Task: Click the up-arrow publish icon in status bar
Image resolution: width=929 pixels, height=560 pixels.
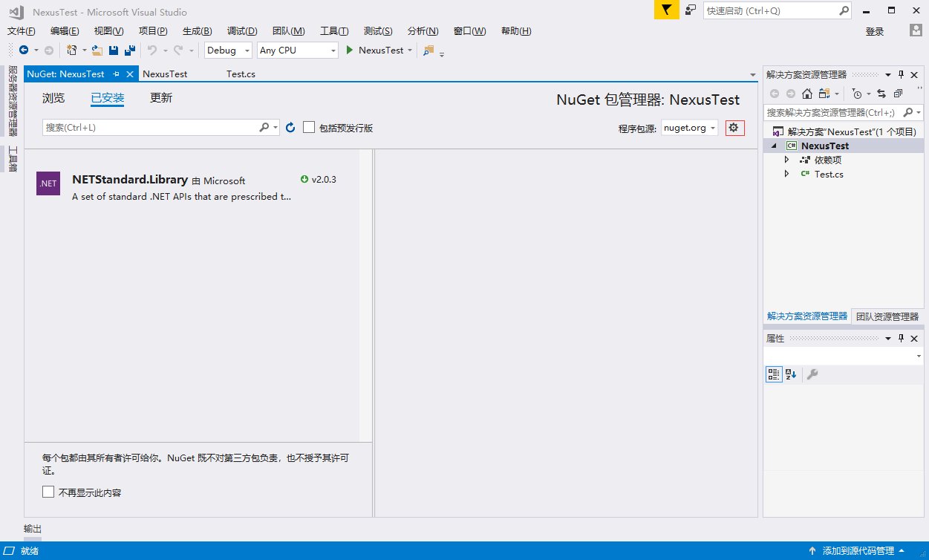Action: (x=812, y=551)
